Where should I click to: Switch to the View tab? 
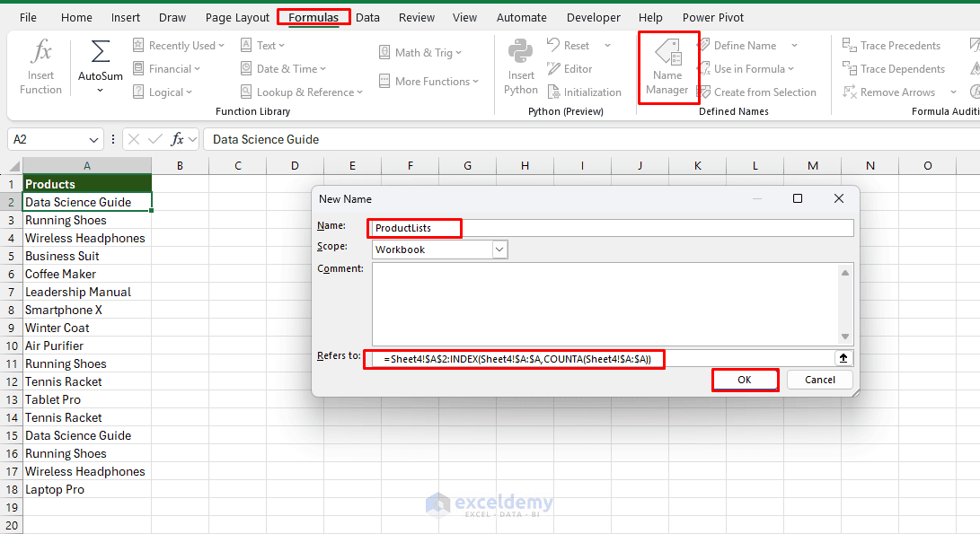pyautogui.click(x=464, y=17)
